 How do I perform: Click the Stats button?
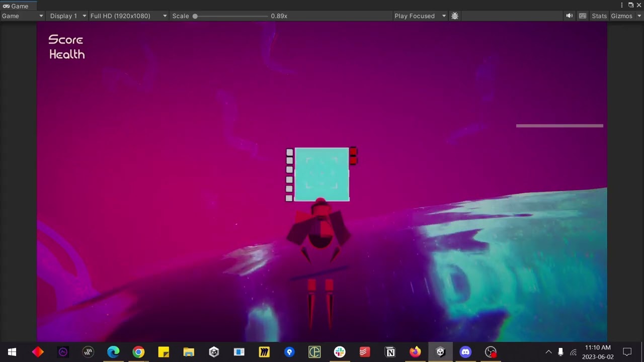(x=599, y=16)
